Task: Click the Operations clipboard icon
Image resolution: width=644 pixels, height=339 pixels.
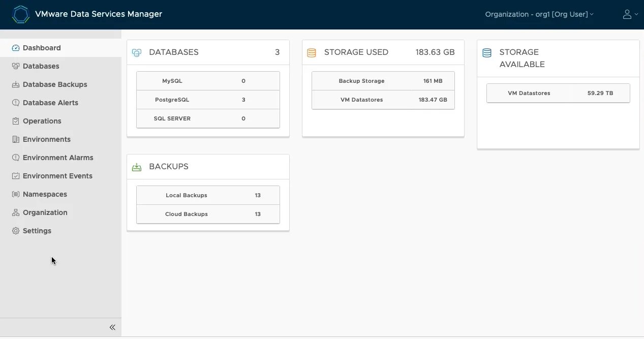Action: tap(16, 121)
